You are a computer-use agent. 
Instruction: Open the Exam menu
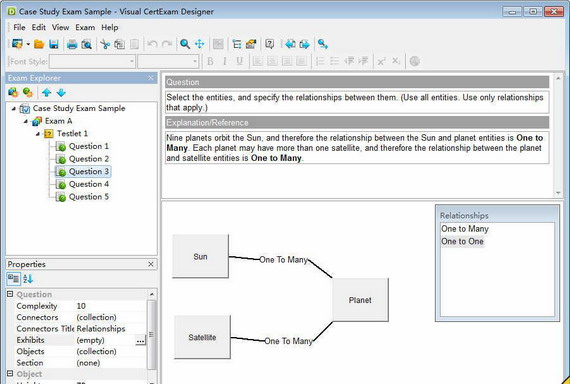point(85,28)
